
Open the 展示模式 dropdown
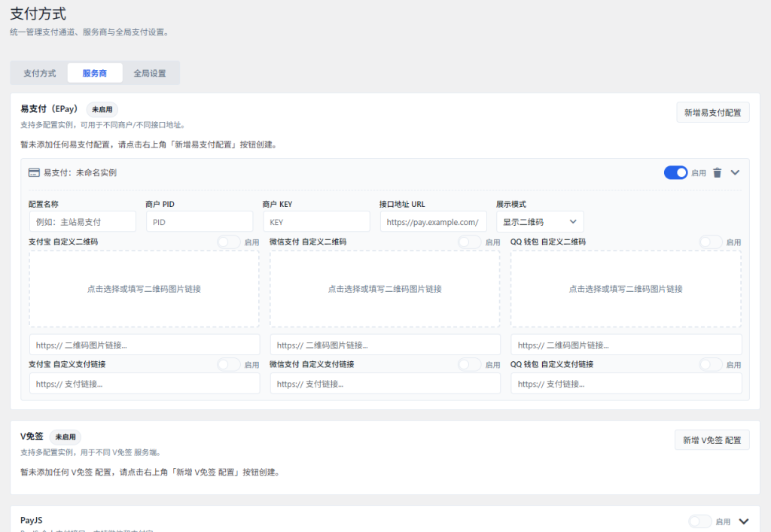pyautogui.click(x=539, y=222)
